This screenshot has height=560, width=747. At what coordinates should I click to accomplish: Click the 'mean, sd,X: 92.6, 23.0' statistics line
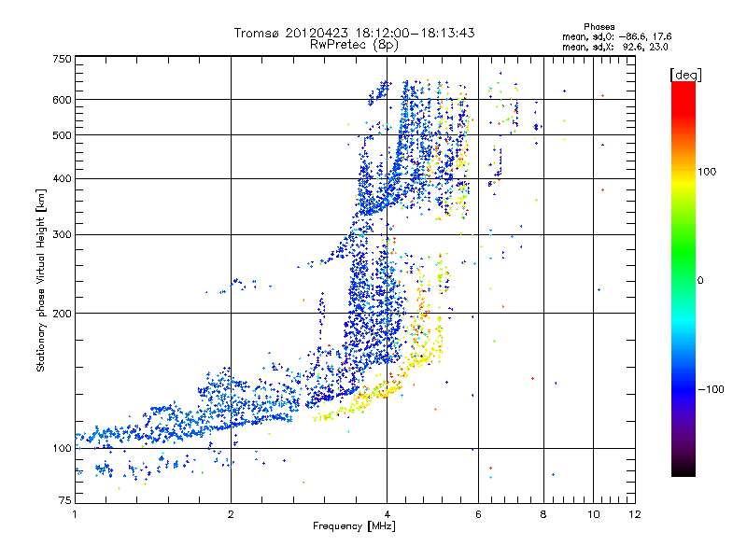click(615, 47)
